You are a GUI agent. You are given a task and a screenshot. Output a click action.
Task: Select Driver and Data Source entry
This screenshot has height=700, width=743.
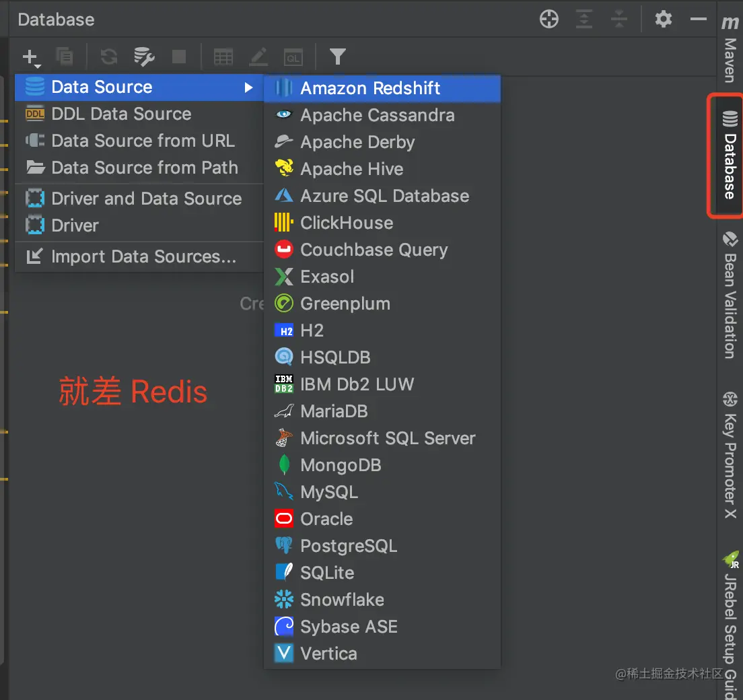click(139, 199)
